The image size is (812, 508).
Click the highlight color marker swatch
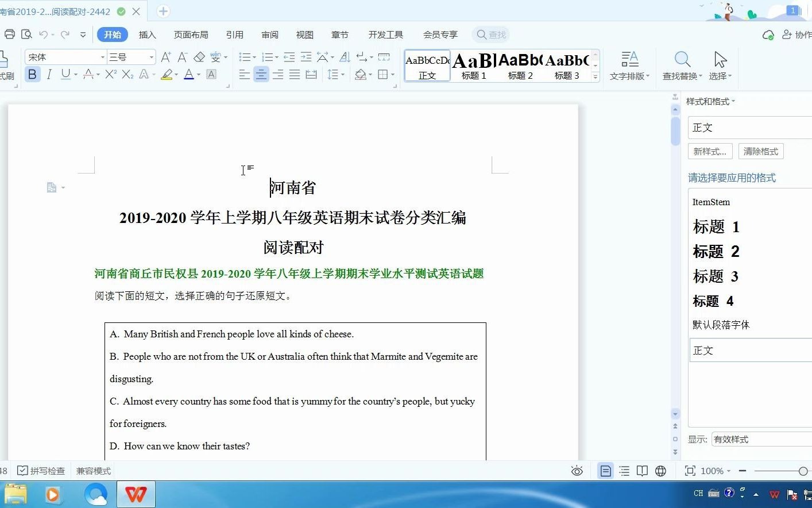point(167,74)
